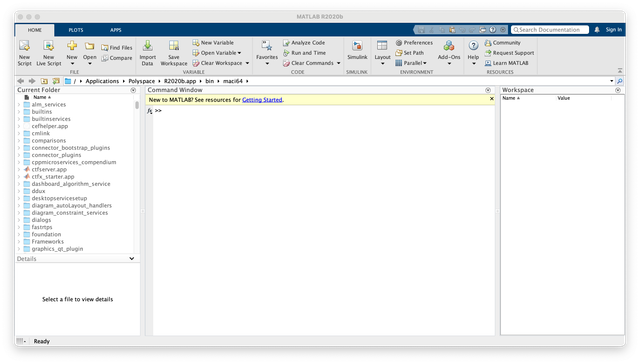
Task: Click Request Support
Action: click(x=509, y=53)
